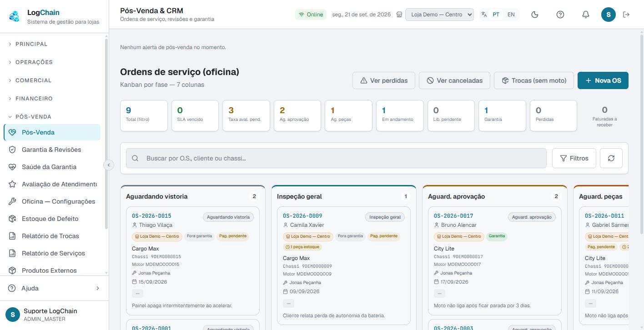Click the LogChain logo icon

[x=15, y=16]
